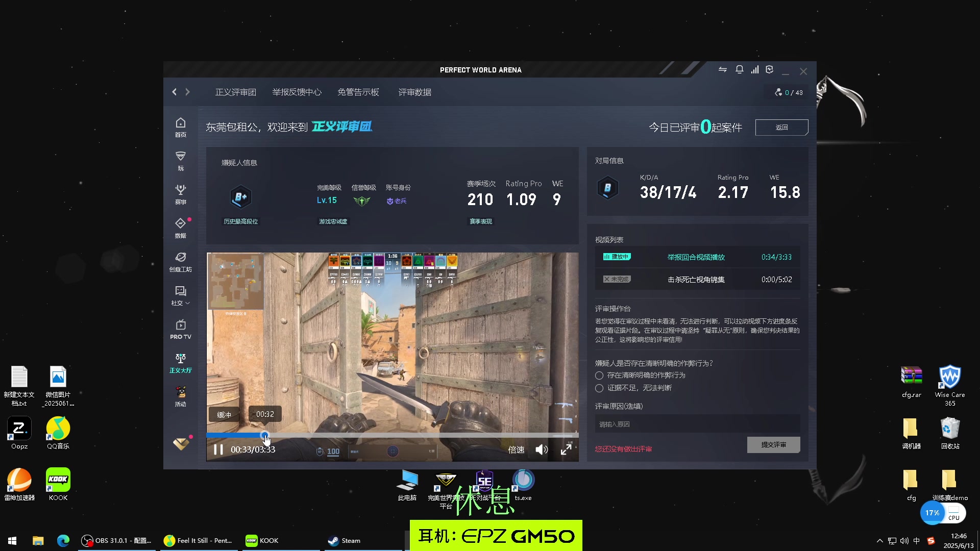Select the QQ音乐 desktop shortcut
This screenshot has height=551, width=980.
[x=58, y=433]
